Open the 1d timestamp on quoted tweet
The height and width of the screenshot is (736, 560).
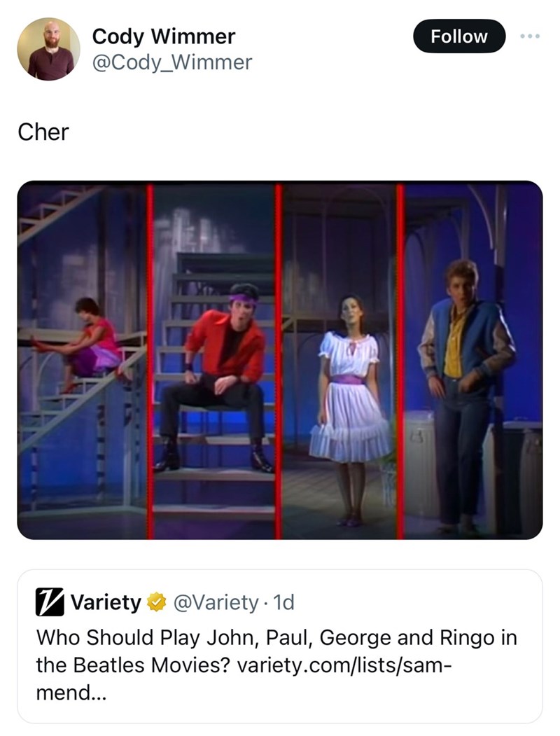pyautogui.click(x=284, y=602)
